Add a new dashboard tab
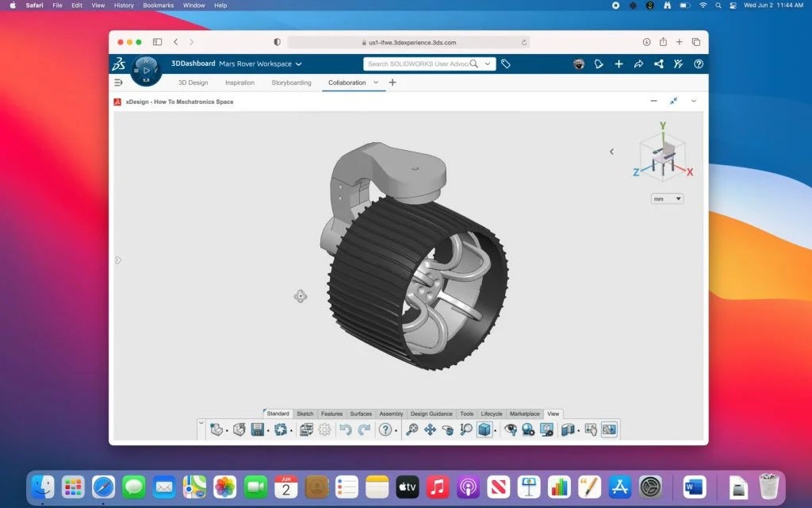Screen dimensions: 812x508 393,83
